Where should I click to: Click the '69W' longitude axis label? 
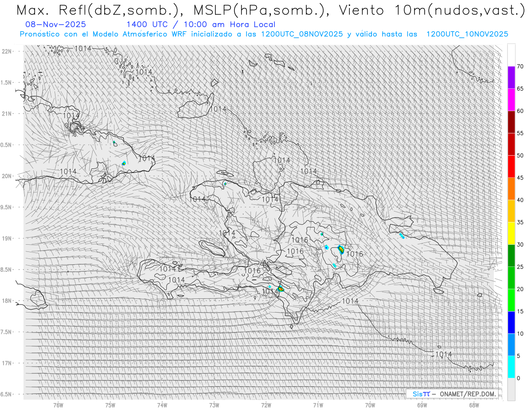[422, 405]
